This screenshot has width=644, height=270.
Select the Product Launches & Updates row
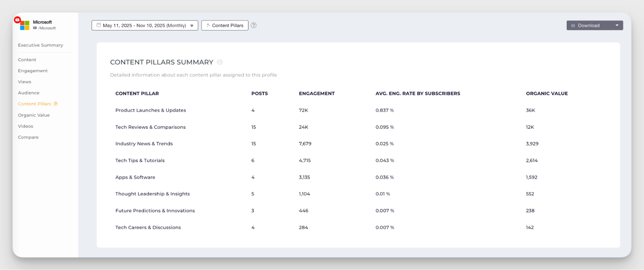[x=151, y=110]
